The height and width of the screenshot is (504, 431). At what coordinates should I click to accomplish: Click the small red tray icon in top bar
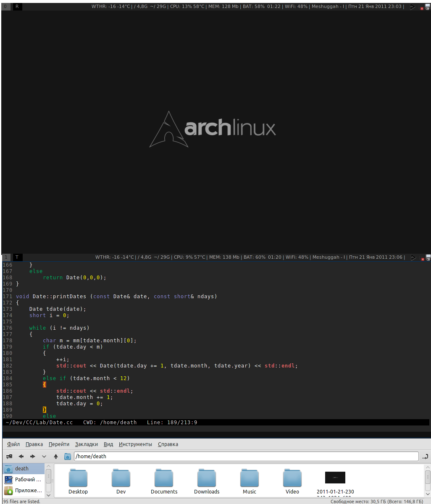click(422, 8)
